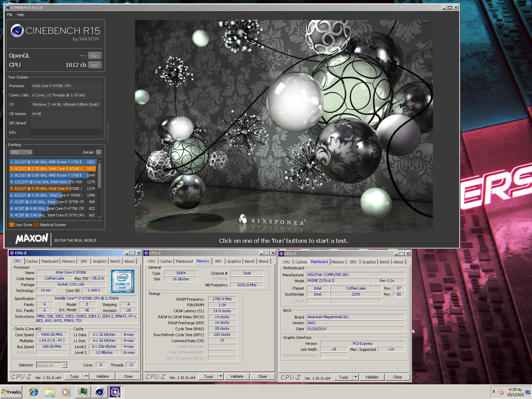Switch to Bench tab in CPU-Z CPU window
The width and height of the screenshot is (532, 399).
click(115, 261)
